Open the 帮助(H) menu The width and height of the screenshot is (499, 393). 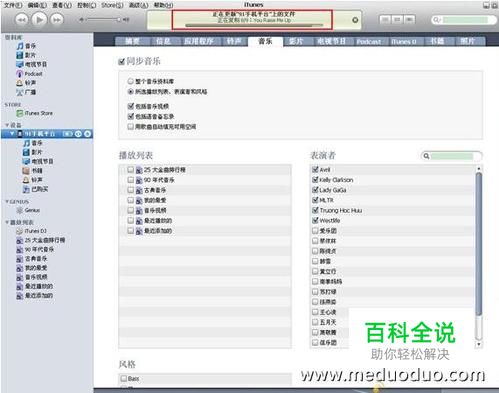coord(163,5)
